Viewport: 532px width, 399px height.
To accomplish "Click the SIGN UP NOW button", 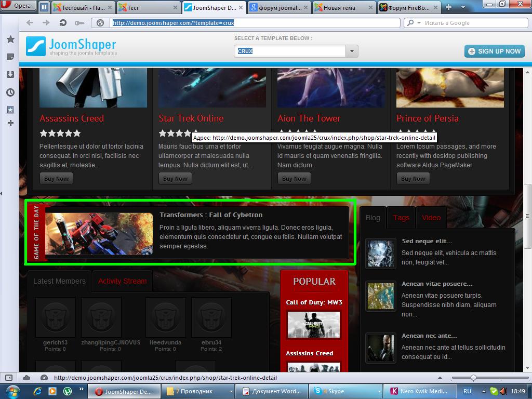I will point(494,51).
